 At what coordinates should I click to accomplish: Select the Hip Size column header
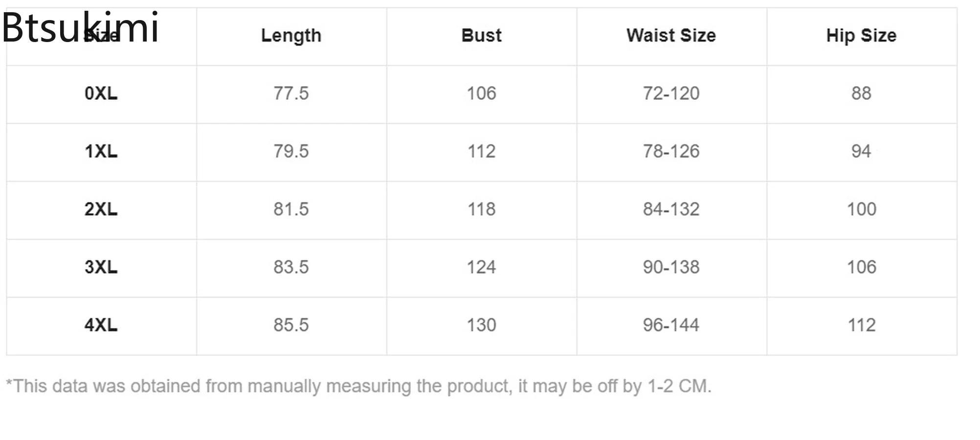[x=861, y=36]
